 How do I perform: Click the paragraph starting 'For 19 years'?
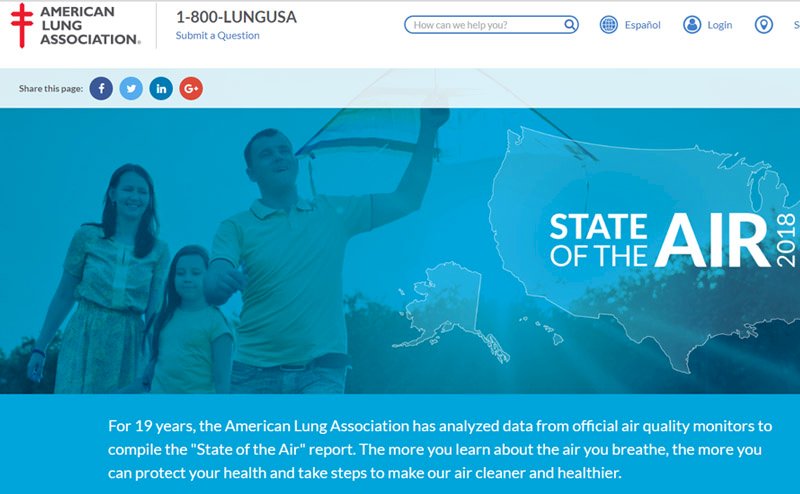(440, 449)
